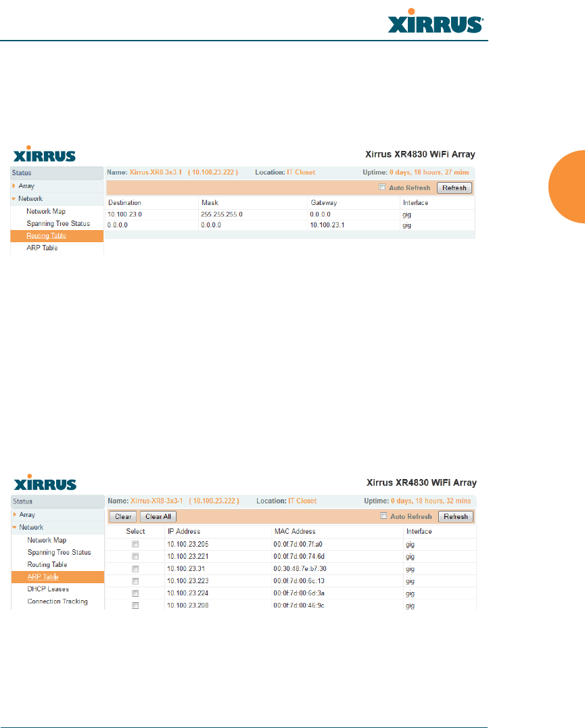Click destination 10.100.23.0 in routing table

(125, 214)
